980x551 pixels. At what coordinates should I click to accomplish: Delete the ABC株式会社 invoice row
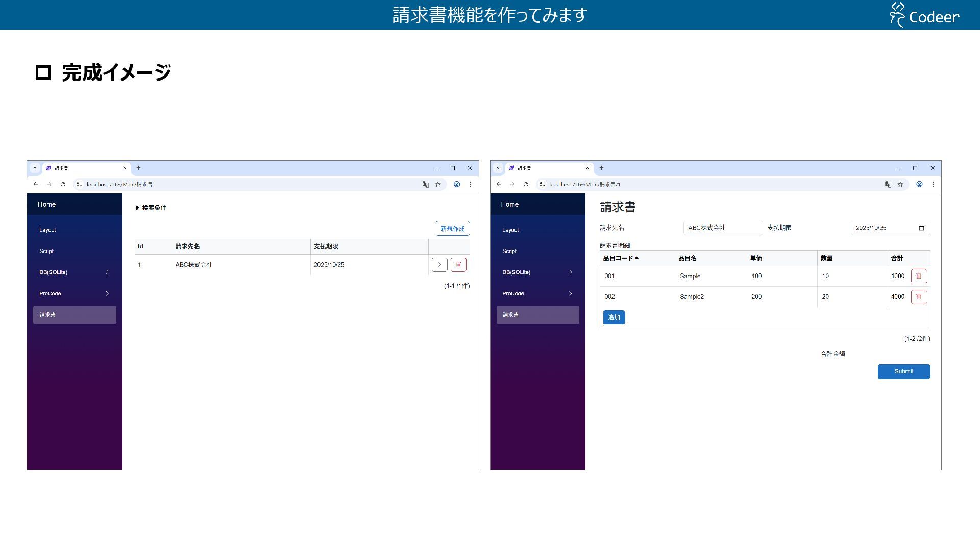coord(458,265)
